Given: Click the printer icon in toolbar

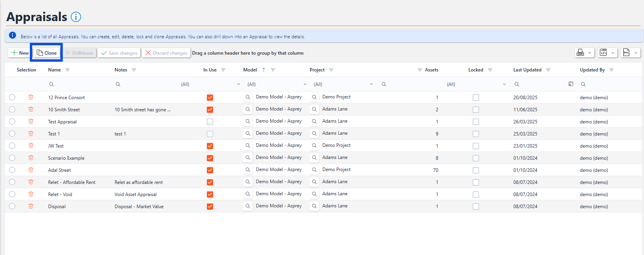Looking at the screenshot, I should pos(580,53).
